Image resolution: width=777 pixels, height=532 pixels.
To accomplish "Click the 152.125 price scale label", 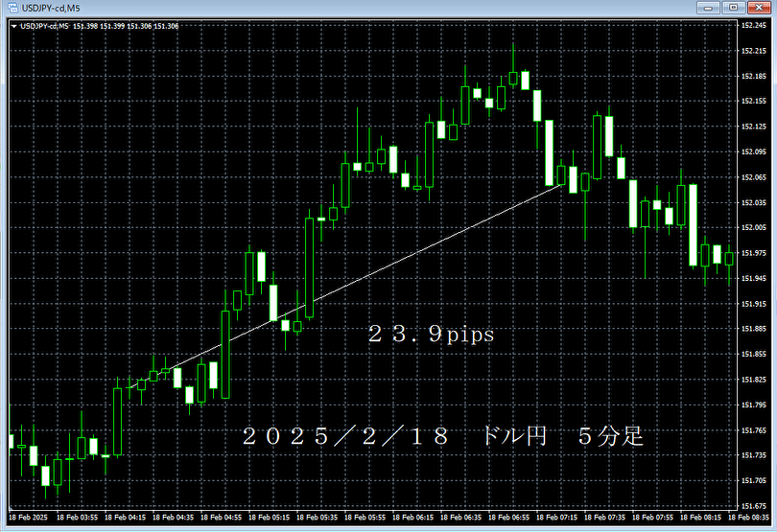I will point(753,127).
